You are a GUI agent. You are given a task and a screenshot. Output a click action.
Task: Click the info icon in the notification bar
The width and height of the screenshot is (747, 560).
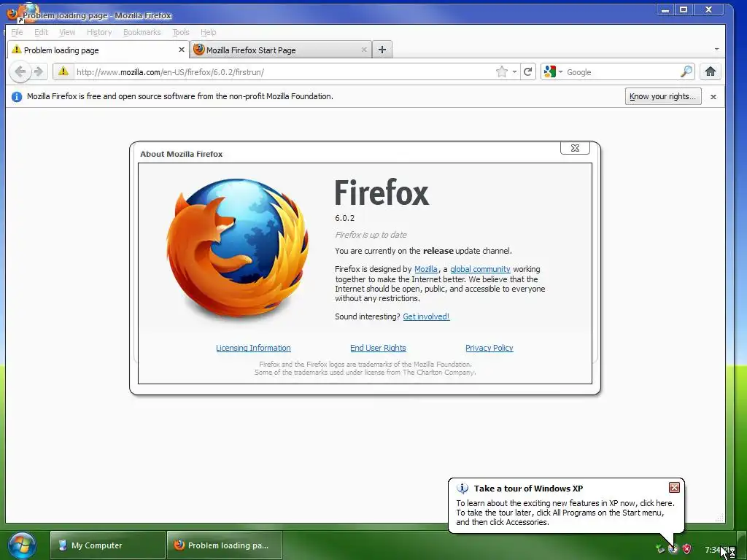(x=17, y=97)
